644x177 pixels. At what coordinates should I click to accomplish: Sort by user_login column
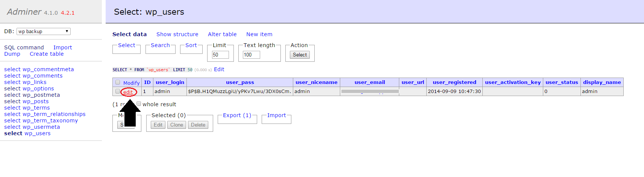(170, 82)
